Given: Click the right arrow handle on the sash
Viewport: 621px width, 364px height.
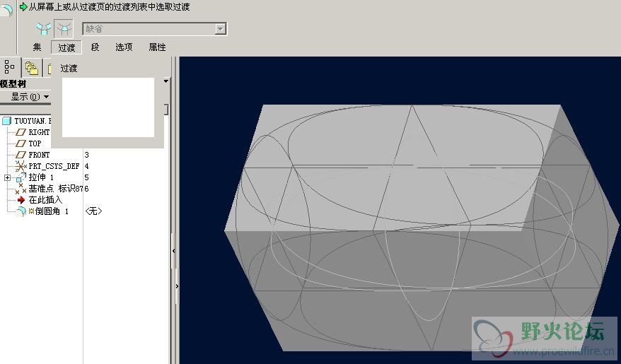Looking at the screenshot, I should click(177, 286).
